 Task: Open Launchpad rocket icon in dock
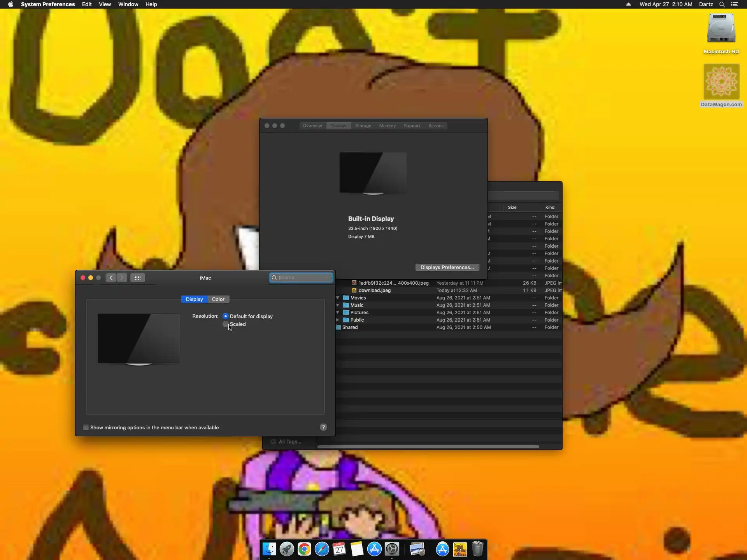(287, 549)
